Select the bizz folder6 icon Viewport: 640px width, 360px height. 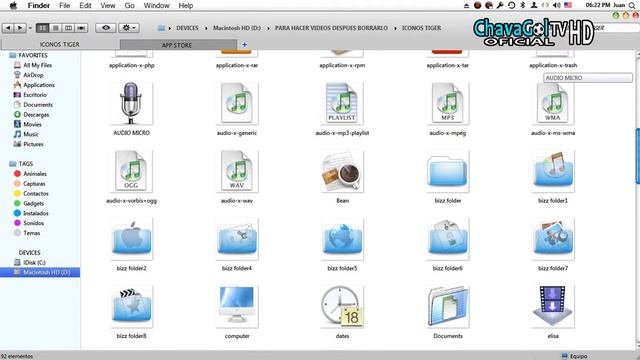448,239
